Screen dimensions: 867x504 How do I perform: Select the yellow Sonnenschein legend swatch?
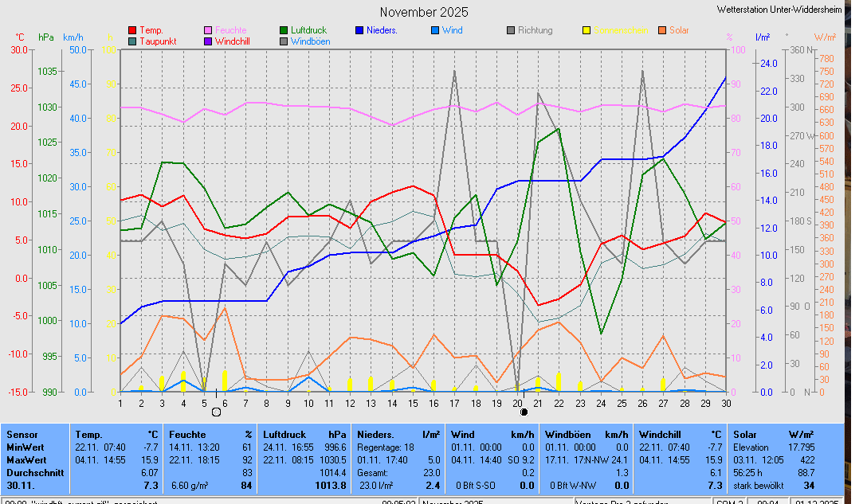586,30
